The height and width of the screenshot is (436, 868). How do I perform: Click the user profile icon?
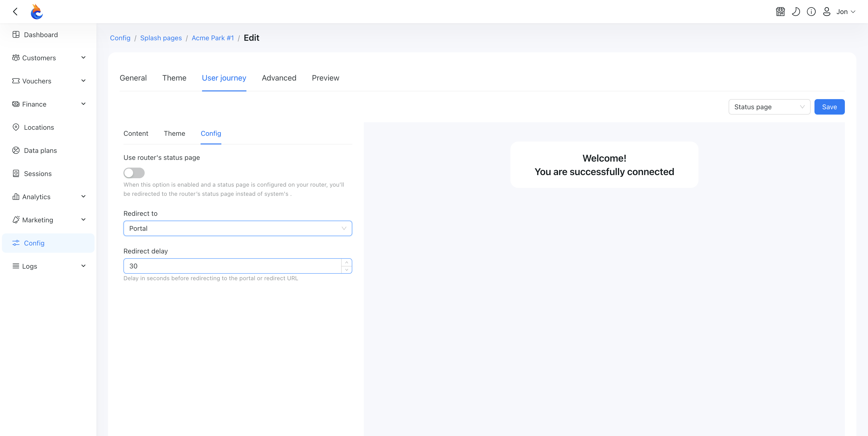click(827, 12)
